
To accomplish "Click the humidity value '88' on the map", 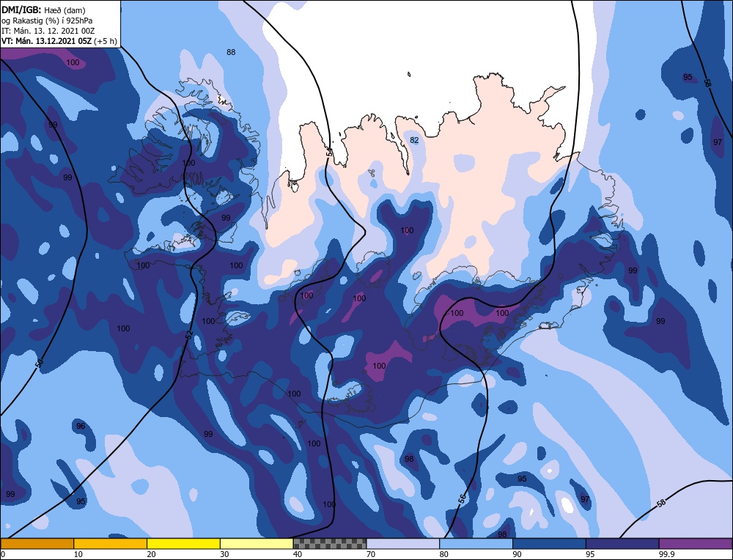I will click(x=231, y=52).
